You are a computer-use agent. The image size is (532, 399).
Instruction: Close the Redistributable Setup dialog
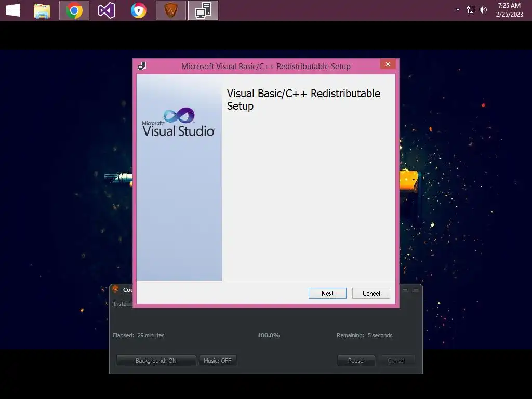(388, 64)
